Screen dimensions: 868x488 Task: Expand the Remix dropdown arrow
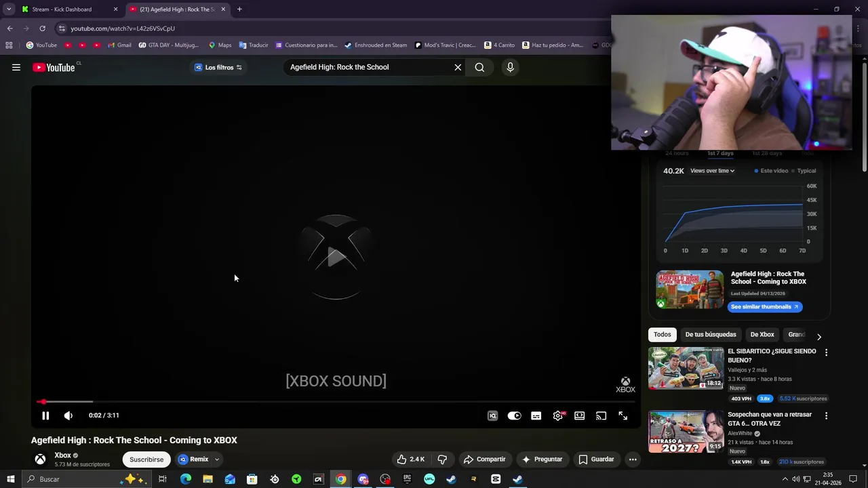point(217,460)
